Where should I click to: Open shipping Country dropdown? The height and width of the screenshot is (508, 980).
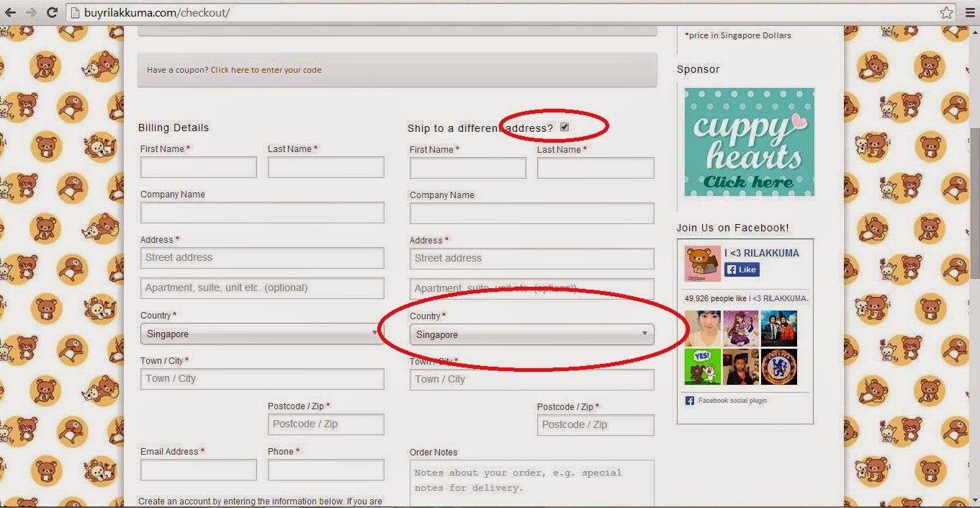(532, 334)
